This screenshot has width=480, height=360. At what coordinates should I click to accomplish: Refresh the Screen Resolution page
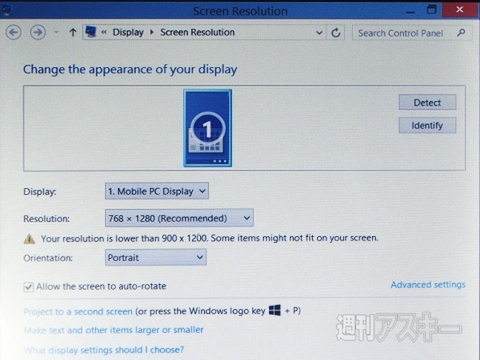pyautogui.click(x=336, y=33)
